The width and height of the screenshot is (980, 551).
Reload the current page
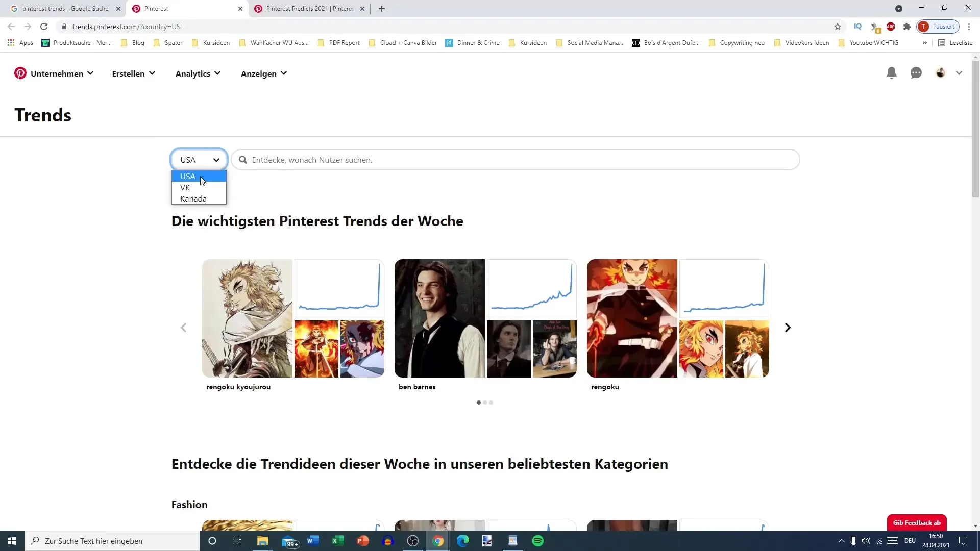(44, 27)
